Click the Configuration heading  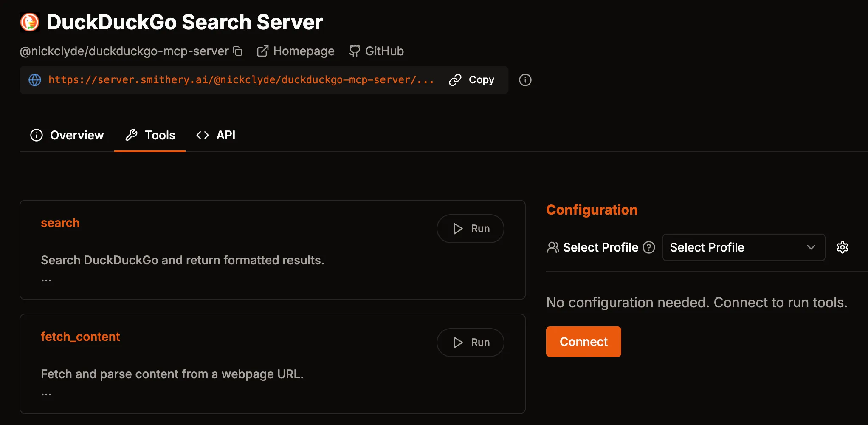click(592, 210)
